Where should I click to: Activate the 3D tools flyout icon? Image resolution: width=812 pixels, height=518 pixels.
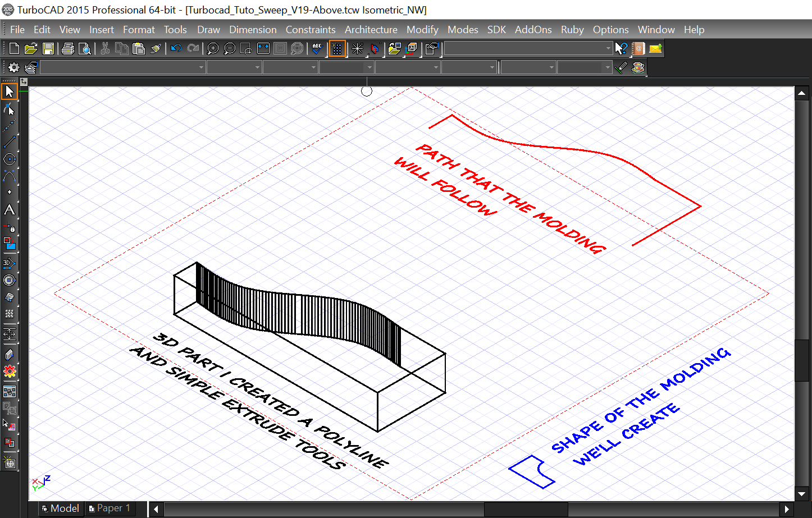click(x=9, y=262)
